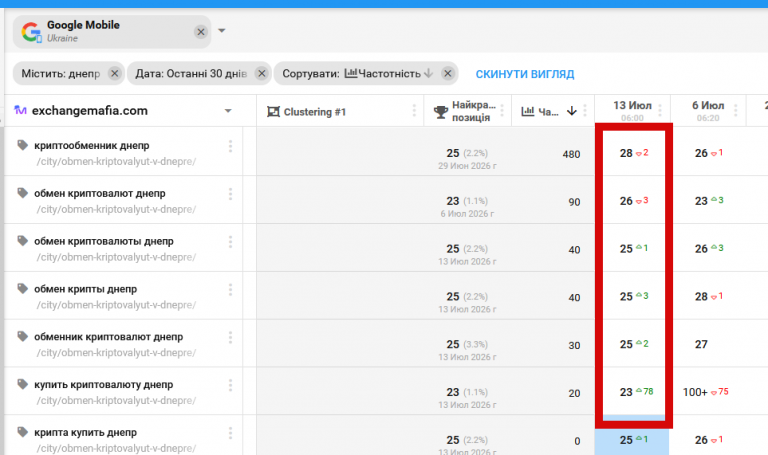Image resolution: width=768 pixels, height=455 pixels.
Task: Select the 6 Июл date column header
Action: 708,111
